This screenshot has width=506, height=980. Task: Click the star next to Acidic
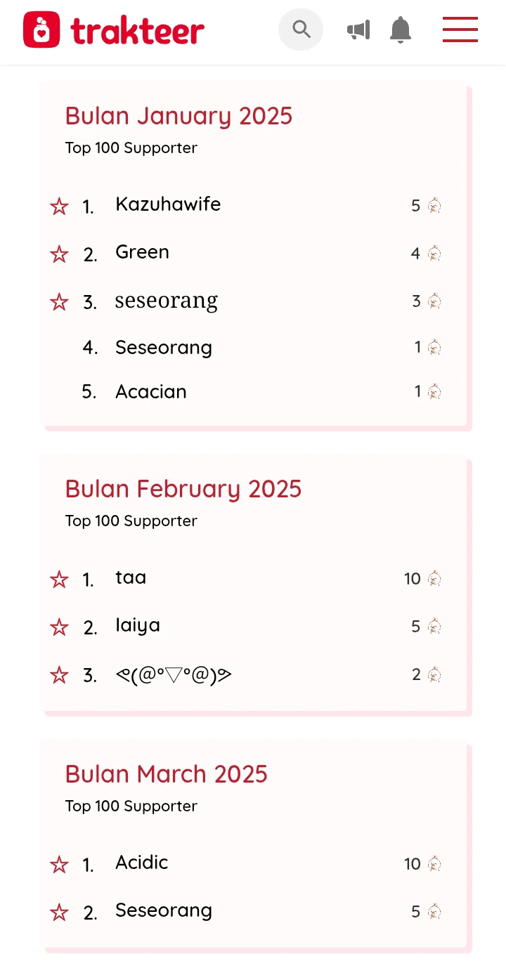point(59,865)
